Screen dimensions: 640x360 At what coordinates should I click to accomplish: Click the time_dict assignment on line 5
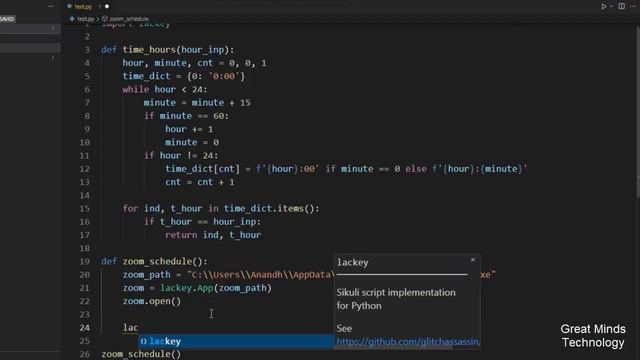(x=184, y=76)
